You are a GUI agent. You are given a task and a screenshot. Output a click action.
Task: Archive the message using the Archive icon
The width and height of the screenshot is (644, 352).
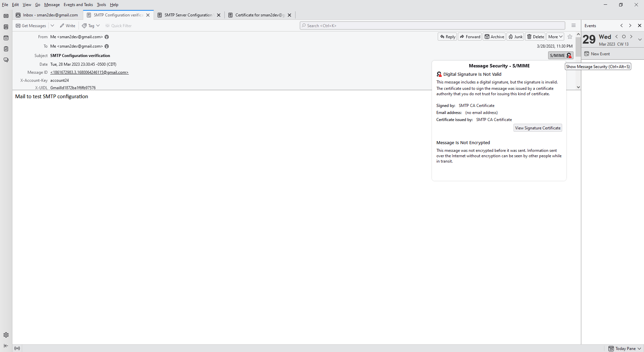tap(494, 37)
